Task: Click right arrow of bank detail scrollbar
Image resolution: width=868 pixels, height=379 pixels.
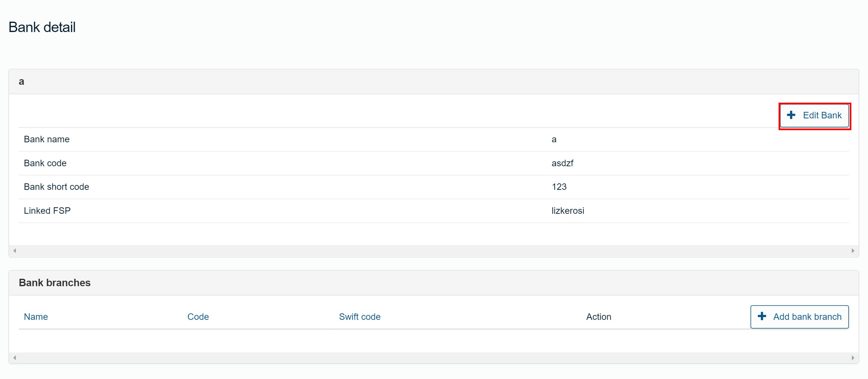Action: (853, 251)
